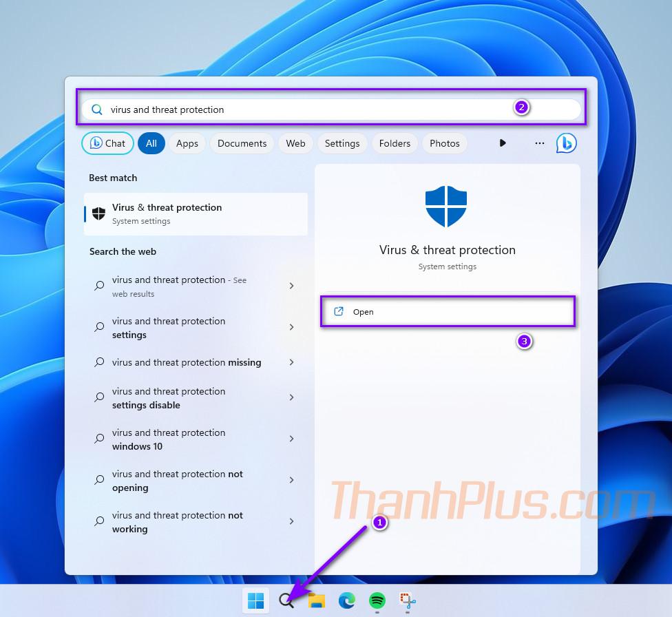This screenshot has width=672, height=617.
Task: Show more filter tabs with arrow
Action: pos(503,143)
